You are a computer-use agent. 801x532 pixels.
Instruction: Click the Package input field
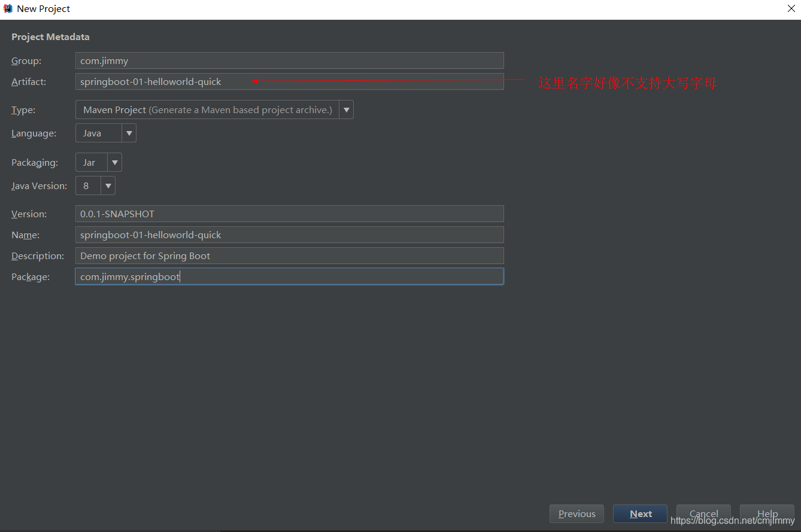289,276
